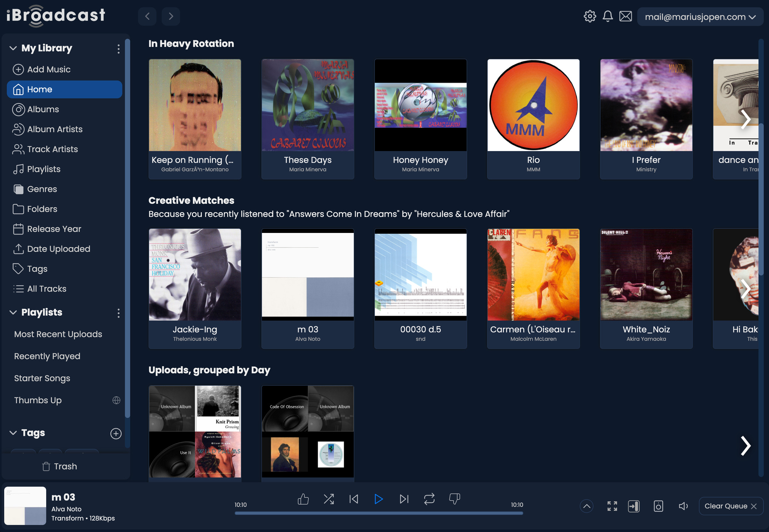769x532 pixels.
Task: Enter fullscreen with the expand arrows icon
Action: (x=612, y=506)
